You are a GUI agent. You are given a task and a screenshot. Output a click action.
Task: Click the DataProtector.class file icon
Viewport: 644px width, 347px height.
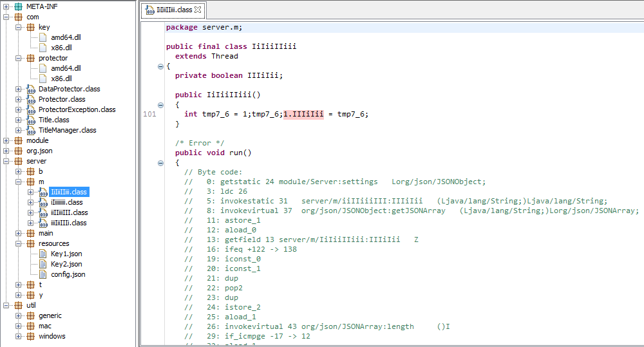tap(30, 89)
